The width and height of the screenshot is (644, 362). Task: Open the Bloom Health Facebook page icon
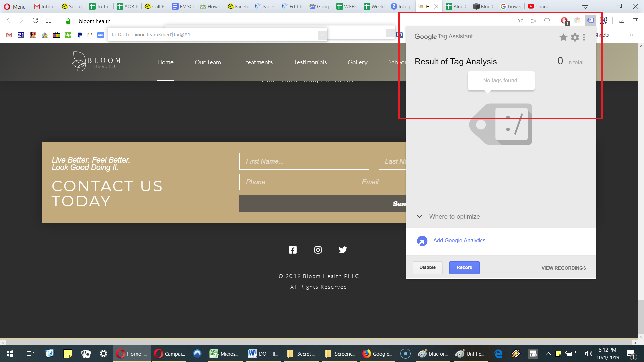point(293,250)
